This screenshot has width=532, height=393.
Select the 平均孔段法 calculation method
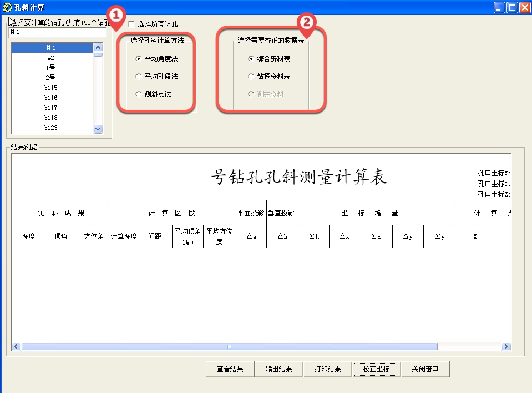(139, 77)
